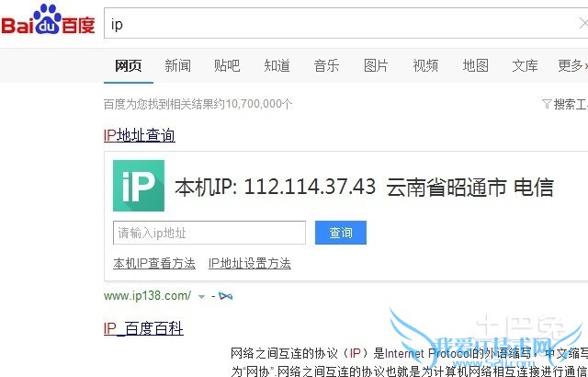Screen dimensions: 588x377
Task: Click the 云南省昭通市 电信 location text
Action: [469, 187]
